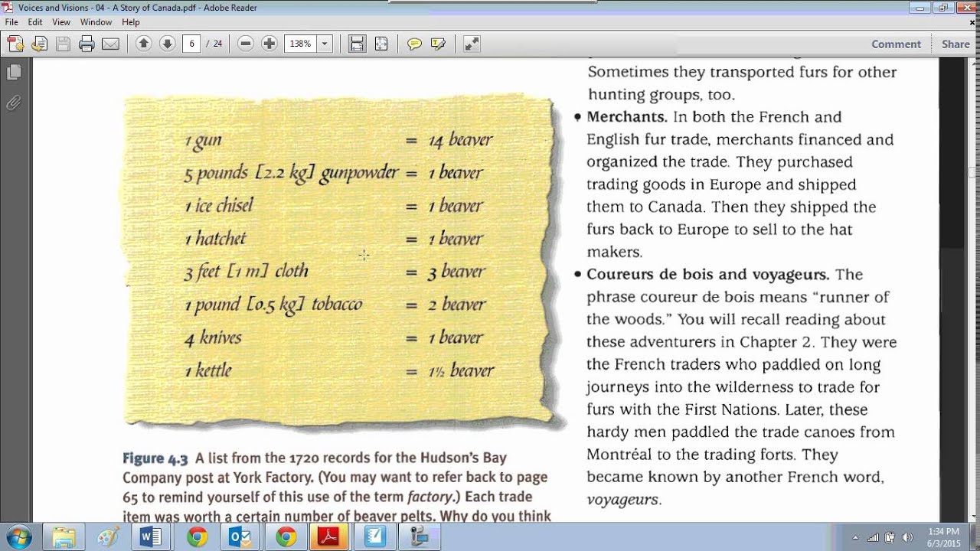
Task: Click the grayed-out Save file icon
Action: tap(63, 44)
